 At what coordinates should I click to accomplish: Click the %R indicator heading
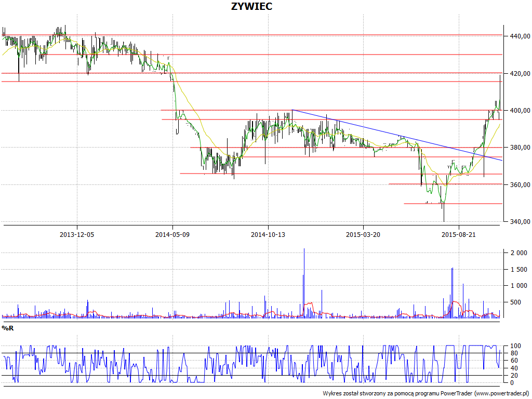(8, 328)
